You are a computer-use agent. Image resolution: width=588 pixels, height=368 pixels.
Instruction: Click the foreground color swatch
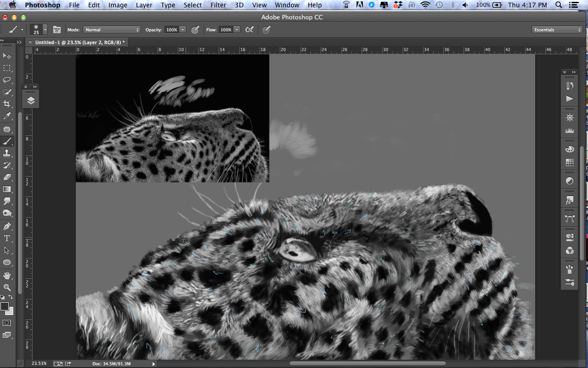(5, 306)
